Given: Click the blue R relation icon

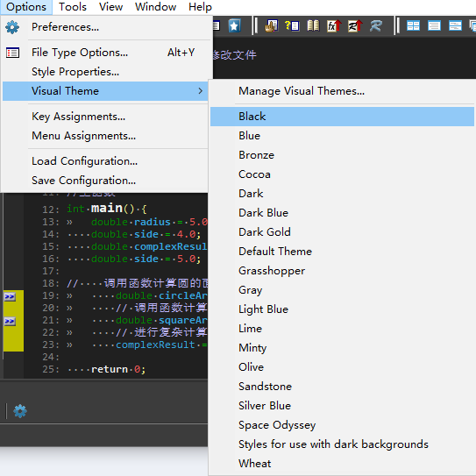Looking at the screenshot, I should click(376, 26).
